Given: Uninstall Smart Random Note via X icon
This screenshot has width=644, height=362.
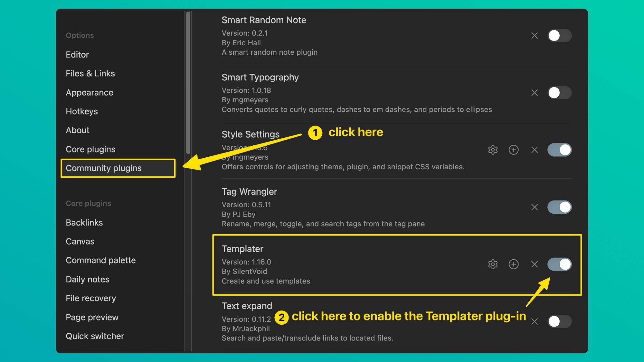Looking at the screenshot, I should tap(535, 35).
